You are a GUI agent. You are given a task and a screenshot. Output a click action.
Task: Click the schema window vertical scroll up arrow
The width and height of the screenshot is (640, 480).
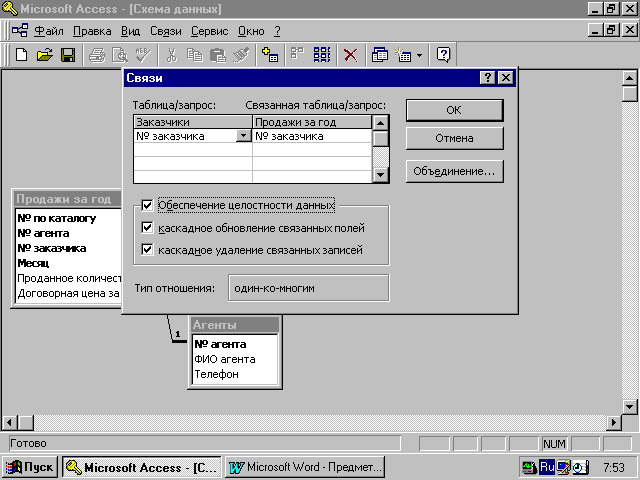click(x=629, y=78)
